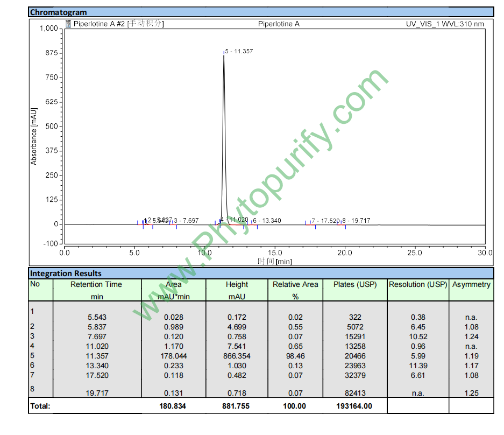Click the Chromatogram section header
The image size is (504, 435).
pyautogui.click(x=58, y=12)
